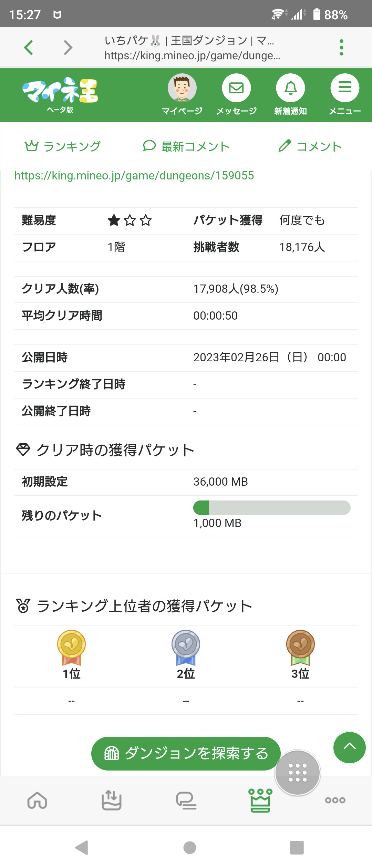The height and width of the screenshot is (868, 372).
Task: Tap the chat bubbles icon in bottom bar
Action: (186, 800)
